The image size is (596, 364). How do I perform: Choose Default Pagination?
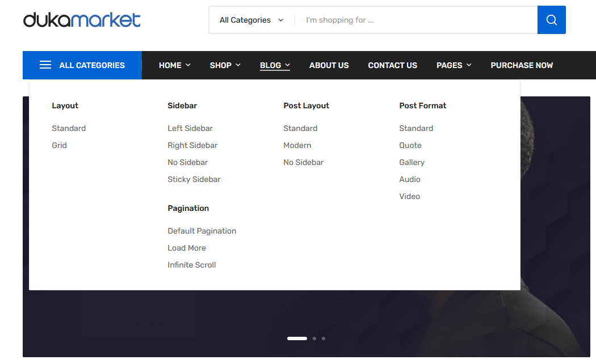click(x=202, y=231)
